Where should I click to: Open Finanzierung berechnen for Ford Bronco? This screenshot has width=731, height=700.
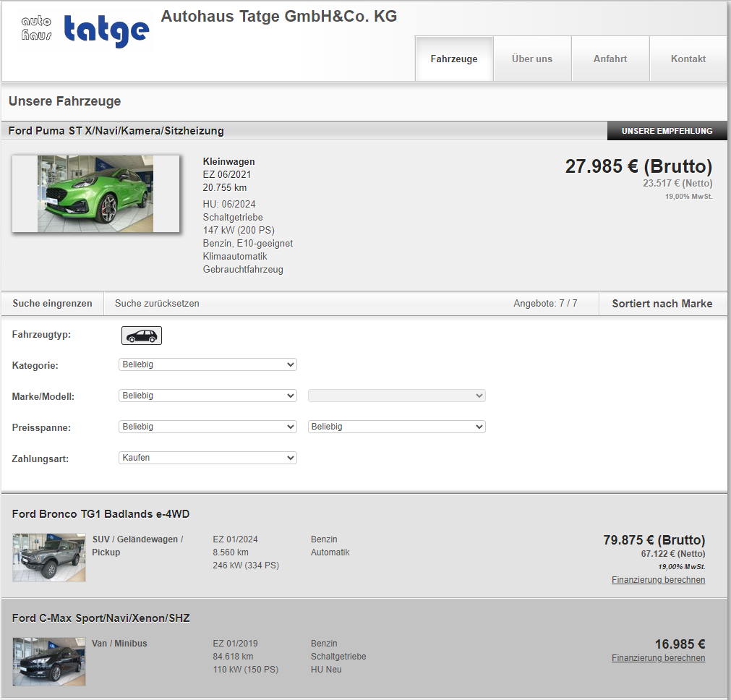coord(658,580)
